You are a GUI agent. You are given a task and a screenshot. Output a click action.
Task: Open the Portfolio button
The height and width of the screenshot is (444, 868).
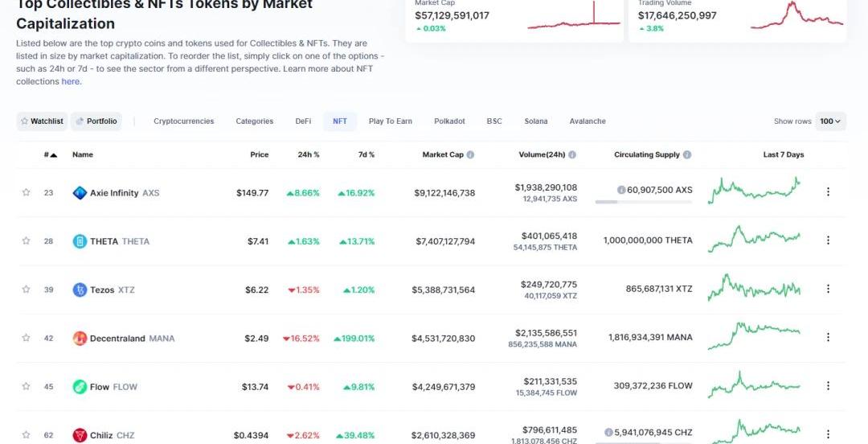(x=96, y=121)
